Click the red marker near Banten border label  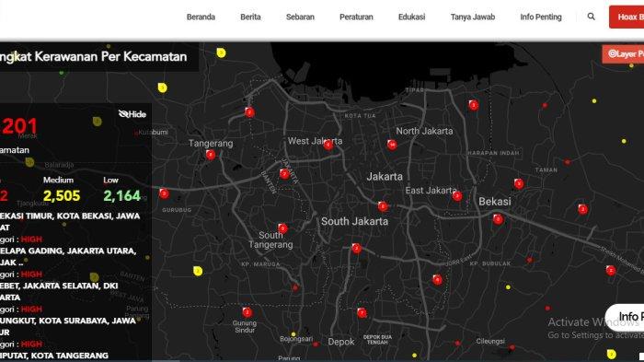coord(283,173)
